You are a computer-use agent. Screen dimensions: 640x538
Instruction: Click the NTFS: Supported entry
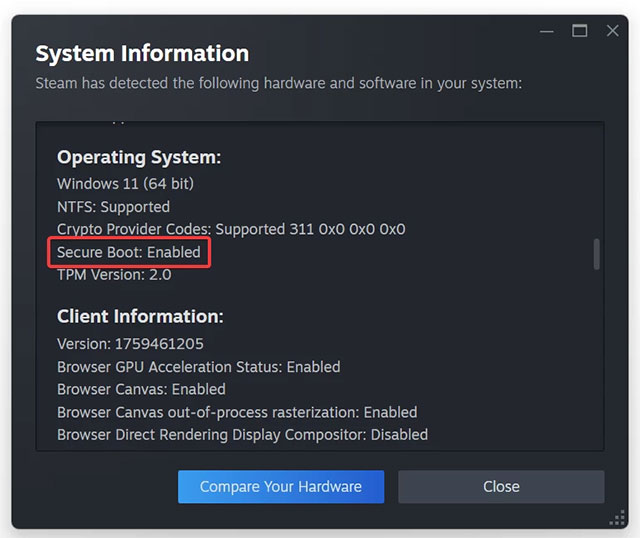(x=113, y=207)
